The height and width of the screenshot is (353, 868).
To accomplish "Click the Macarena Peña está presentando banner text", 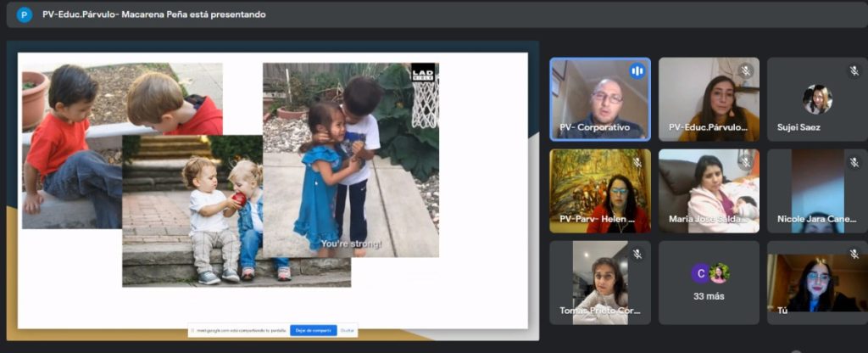I will point(153,14).
